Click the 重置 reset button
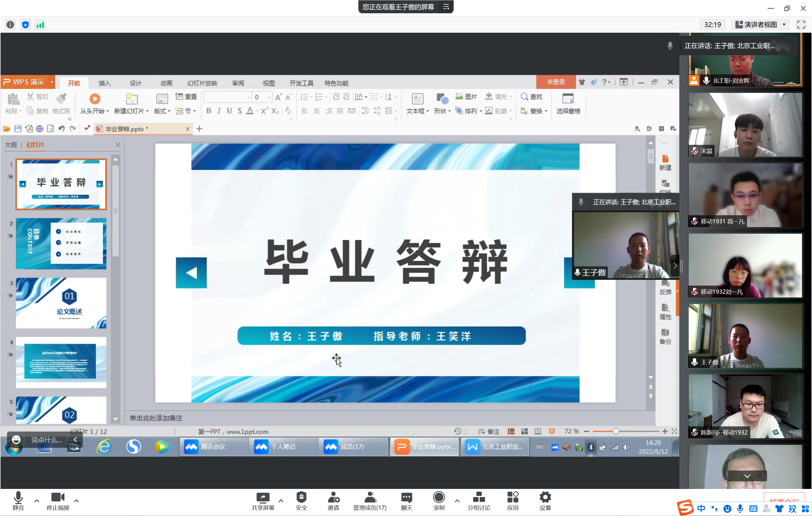This screenshot has height=516, width=812. tap(186, 96)
